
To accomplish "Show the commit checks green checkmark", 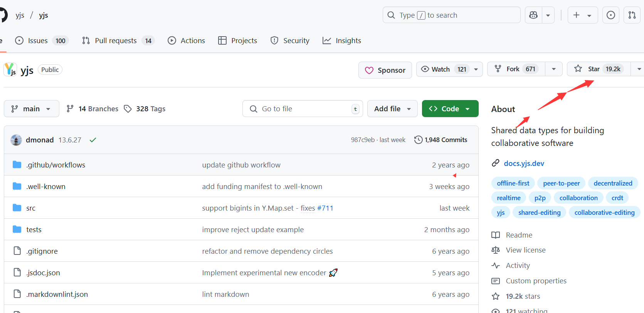I will [93, 140].
